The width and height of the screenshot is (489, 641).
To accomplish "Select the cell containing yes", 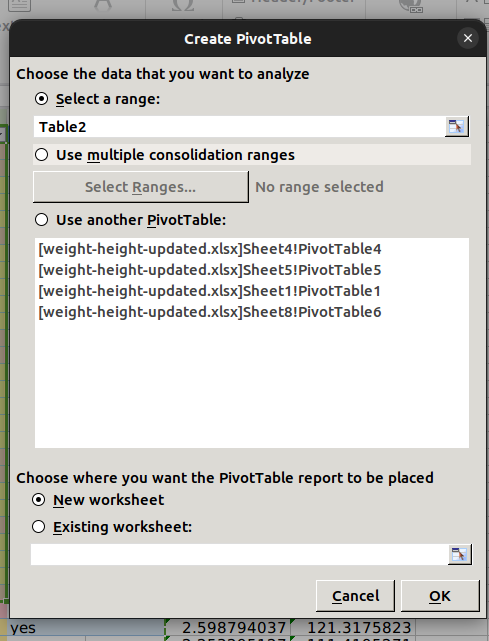I will tap(86, 628).
